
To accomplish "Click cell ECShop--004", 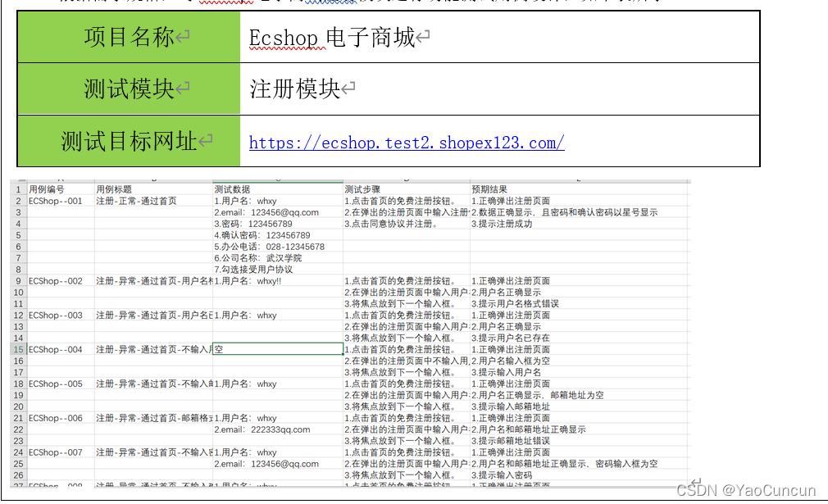I will (x=61, y=349).
